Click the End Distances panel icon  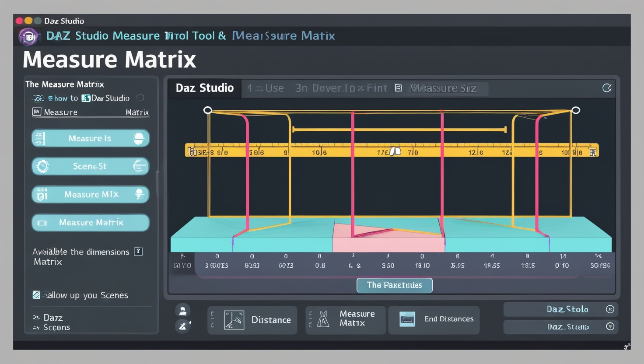click(x=407, y=319)
